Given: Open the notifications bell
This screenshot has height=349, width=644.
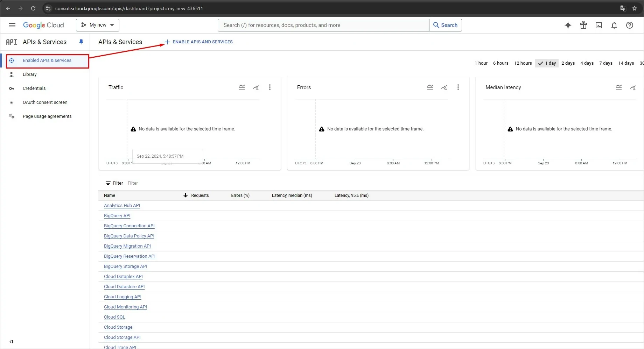Looking at the screenshot, I should 614,25.
